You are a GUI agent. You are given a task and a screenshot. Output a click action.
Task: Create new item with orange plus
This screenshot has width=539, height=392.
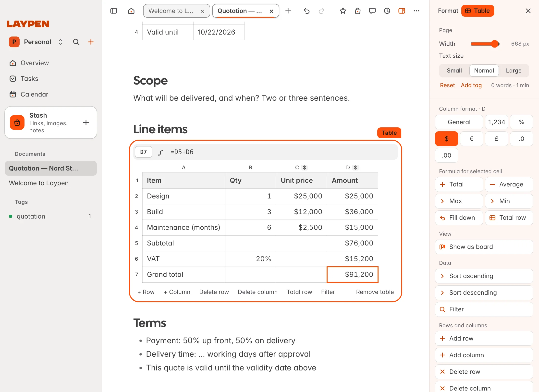pyautogui.click(x=91, y=42)
